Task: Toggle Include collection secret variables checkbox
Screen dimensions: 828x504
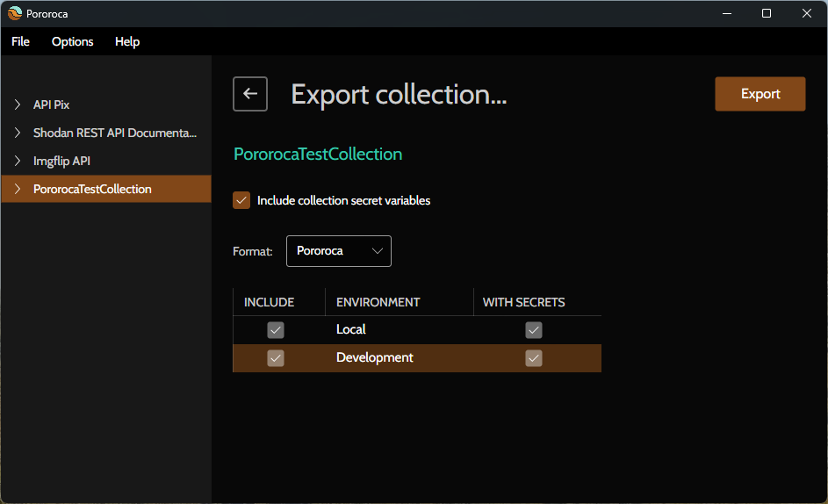Action: [x=241, y=200]
